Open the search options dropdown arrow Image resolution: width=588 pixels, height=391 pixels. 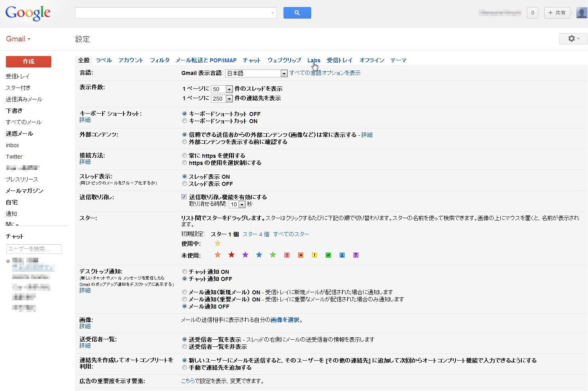tap(273, 13)
